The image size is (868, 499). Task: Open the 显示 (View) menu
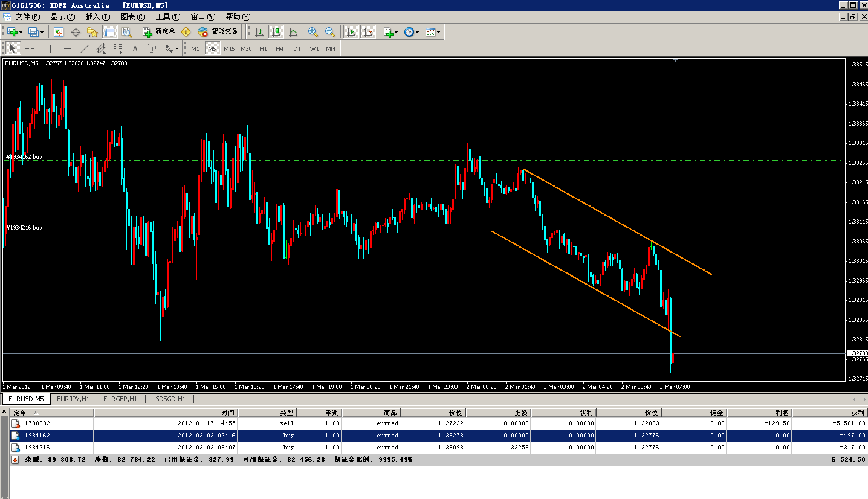[x=63, y=17]
